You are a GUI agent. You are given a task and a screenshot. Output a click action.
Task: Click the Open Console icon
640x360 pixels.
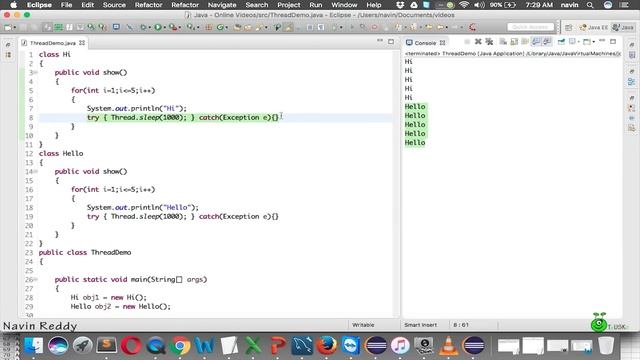point(587,42)
